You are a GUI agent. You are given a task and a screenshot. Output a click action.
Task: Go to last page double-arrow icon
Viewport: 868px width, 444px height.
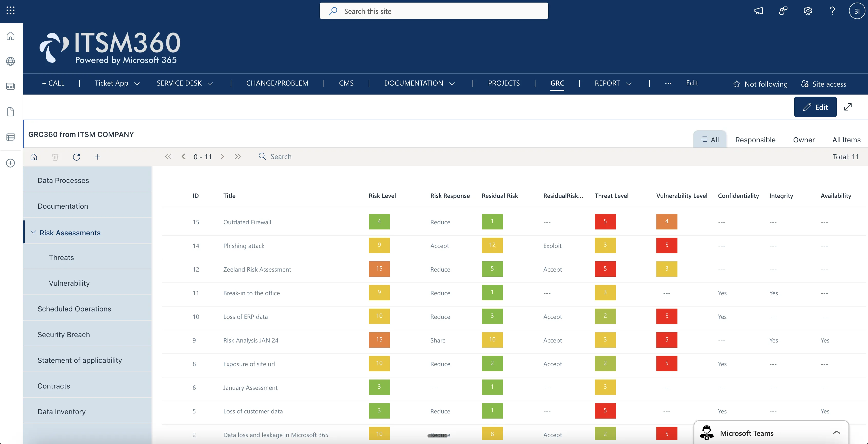(x=238, y=156)
